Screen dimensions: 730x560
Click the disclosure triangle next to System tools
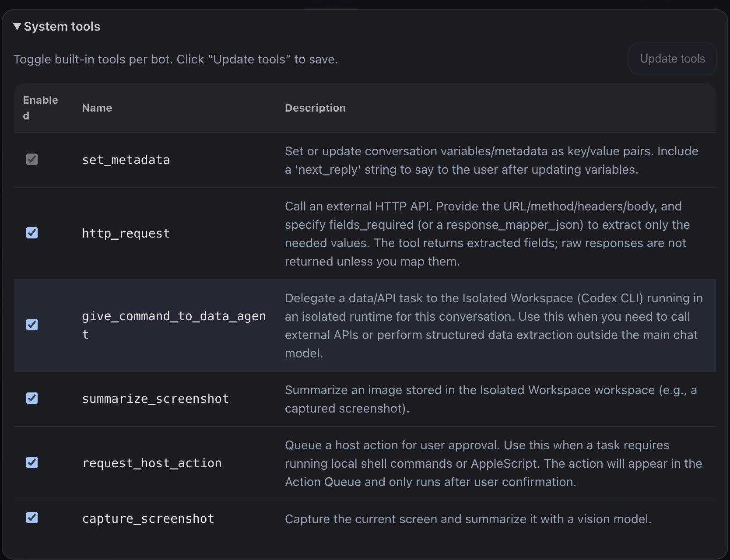17,26
